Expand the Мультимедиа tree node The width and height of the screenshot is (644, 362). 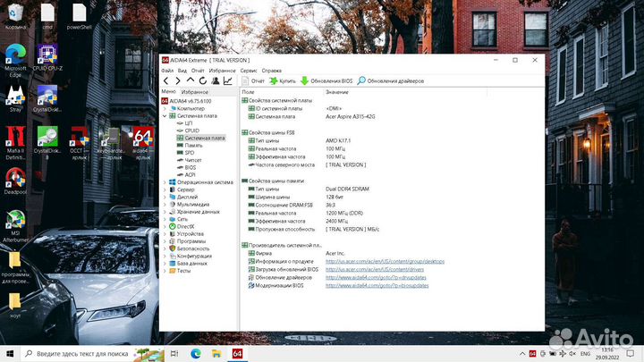pos(165,205)
